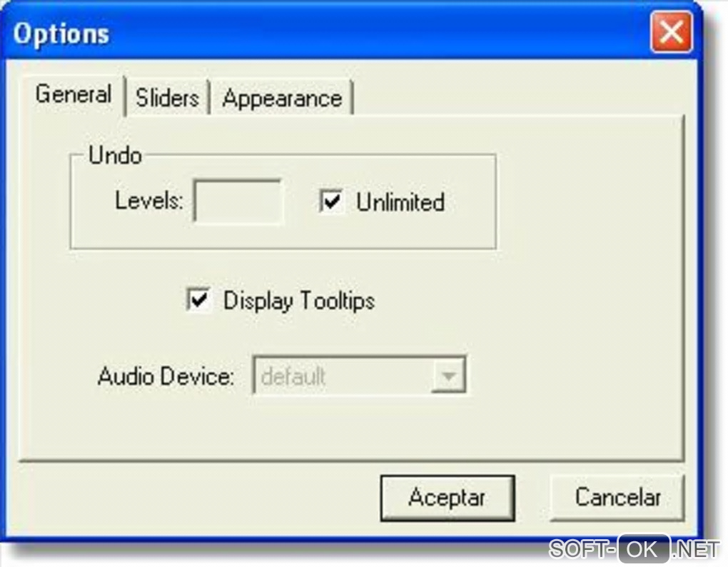The image size is (728, 567).
Task: Click the SOFT-OK.NET watermark
Action: point(634,549)
